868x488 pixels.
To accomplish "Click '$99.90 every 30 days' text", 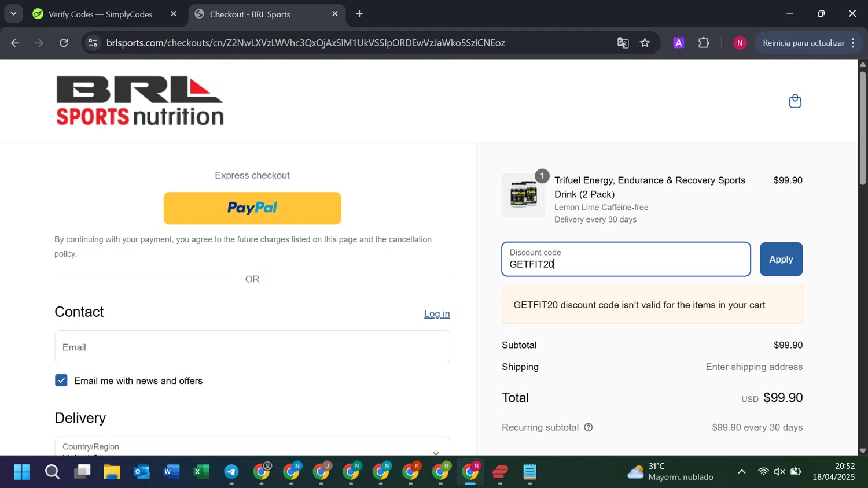I will coord(757,427).
